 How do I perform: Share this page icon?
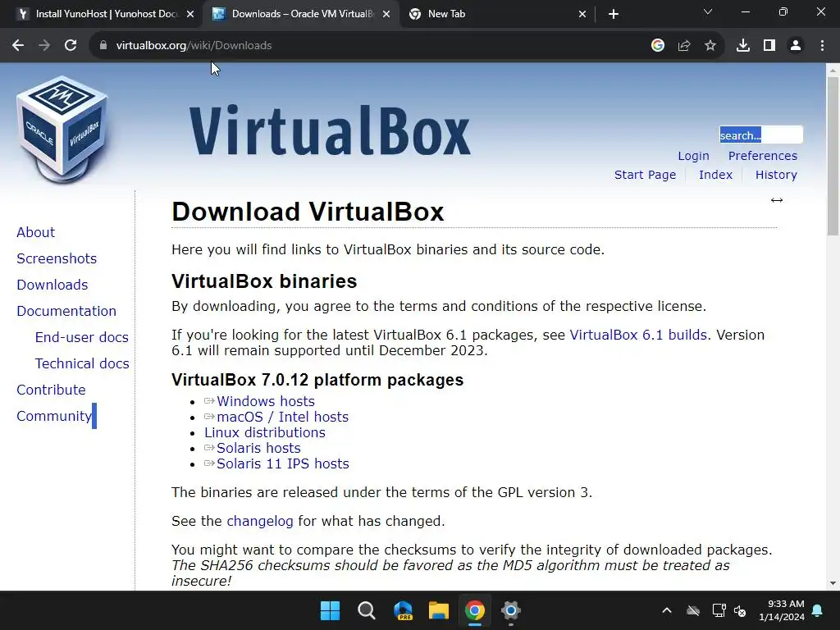click(x=683, y=46)
